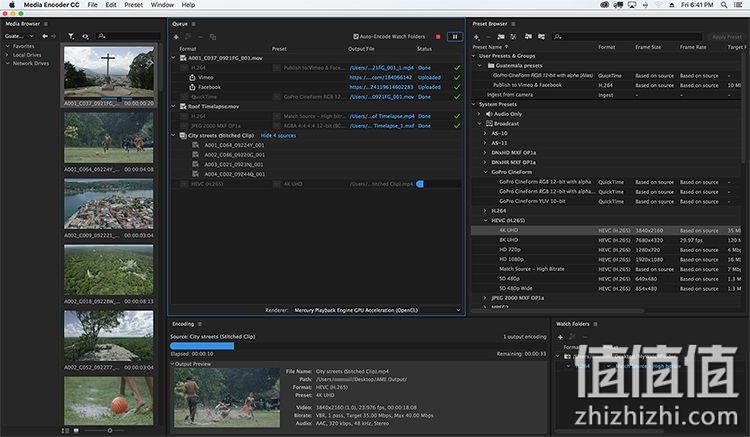Viewport: 750px width, 437px height.
Task: Stop the queue with red stop button
Action: [x=438, y=37]
